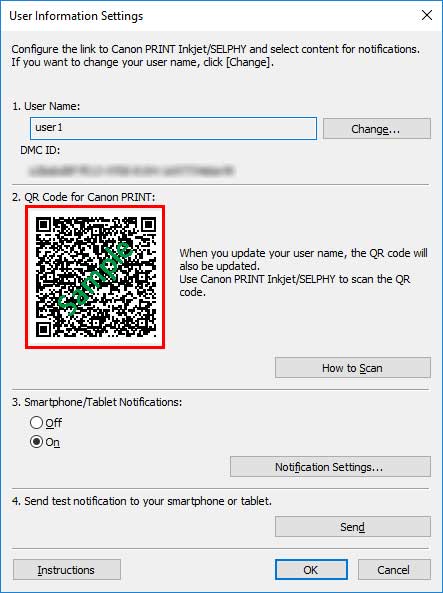Open the Instructions page
The height and width of the screenshot is (593, 443).
pyautogui.click(x=67, y=570)
